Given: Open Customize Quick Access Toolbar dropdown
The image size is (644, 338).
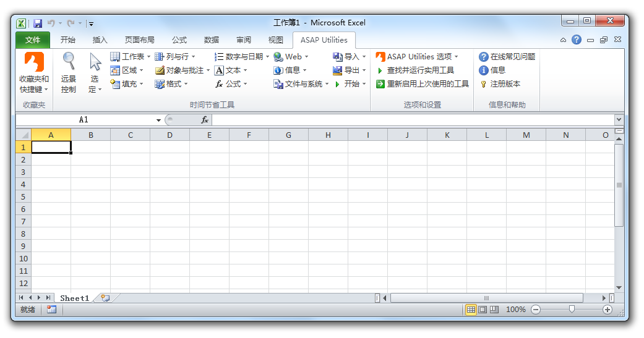Looking at the screenshot, I should click(92, 24).
